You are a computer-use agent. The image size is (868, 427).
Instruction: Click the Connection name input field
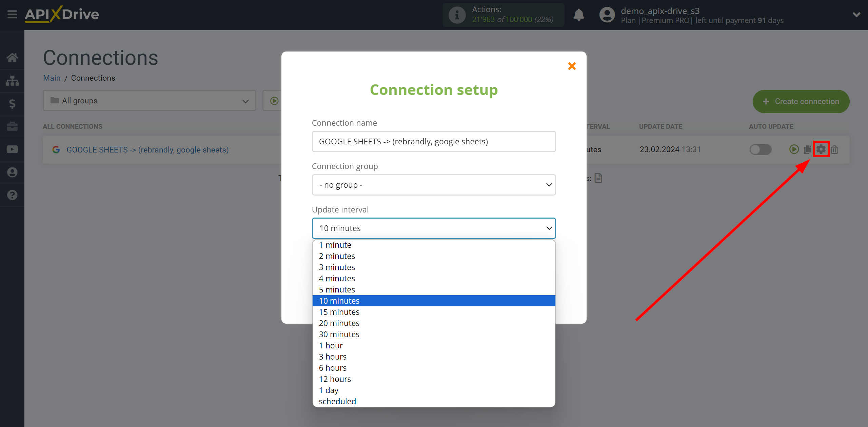click(433, 141)
